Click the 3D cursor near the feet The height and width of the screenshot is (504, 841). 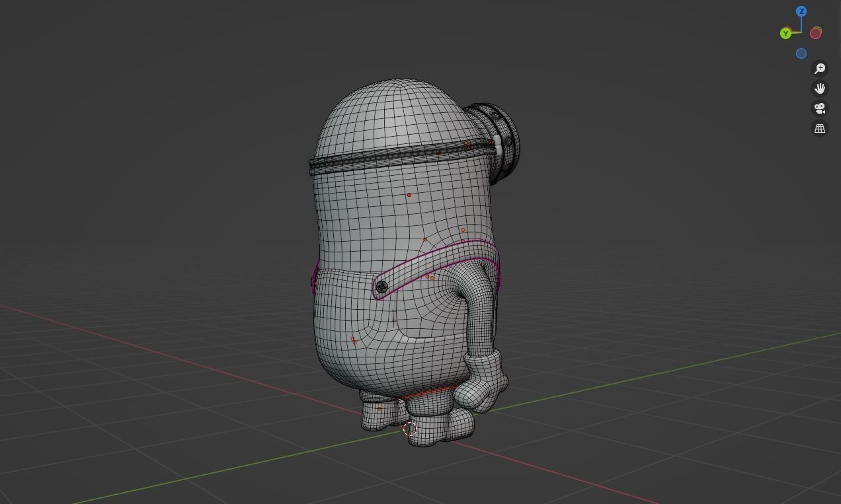pos(410,429)
